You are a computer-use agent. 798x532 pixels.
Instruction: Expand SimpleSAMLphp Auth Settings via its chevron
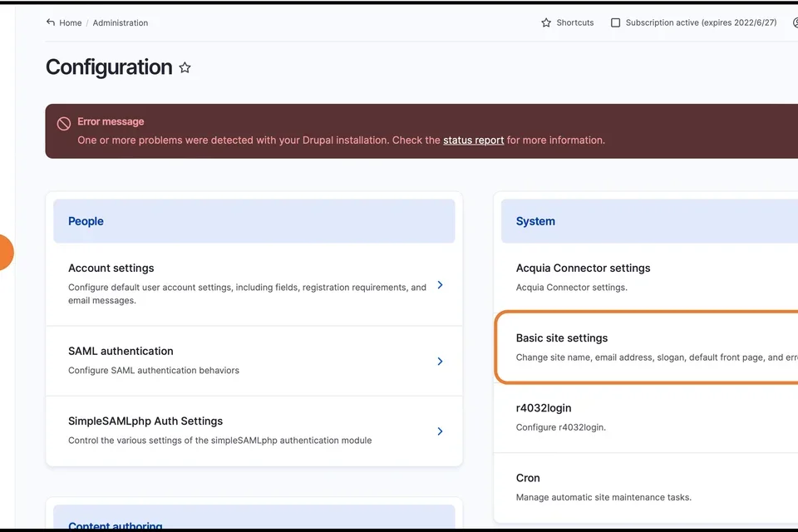click(440, 431)
